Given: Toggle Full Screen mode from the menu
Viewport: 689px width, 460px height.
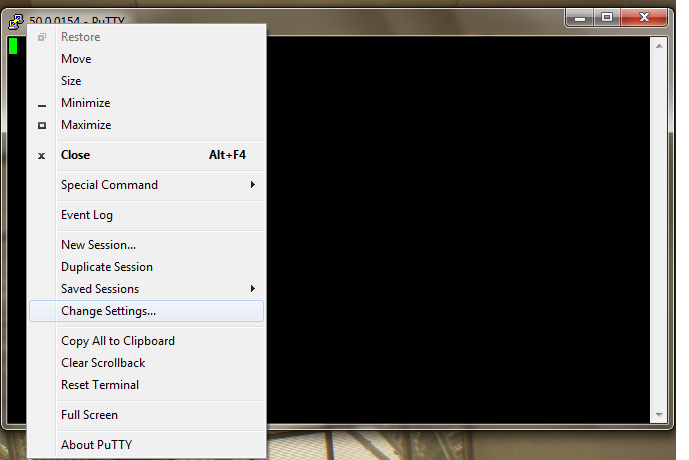Looking at the screenshot, I should 147,415.
